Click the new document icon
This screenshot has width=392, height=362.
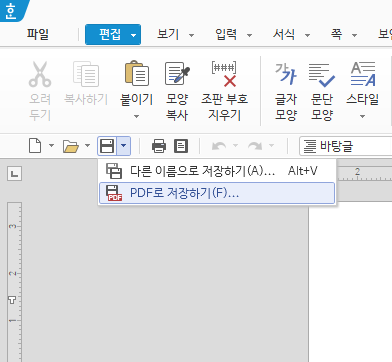(x=35, y=146)
